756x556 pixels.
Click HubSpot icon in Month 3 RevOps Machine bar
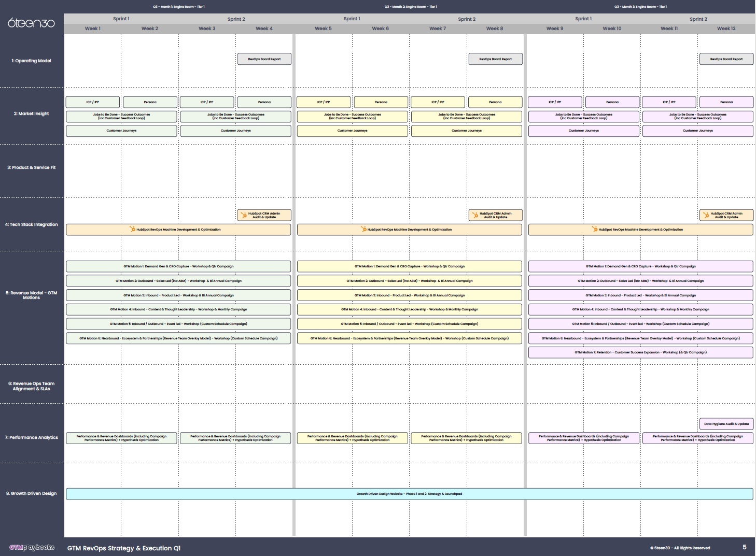pos(595,229)
